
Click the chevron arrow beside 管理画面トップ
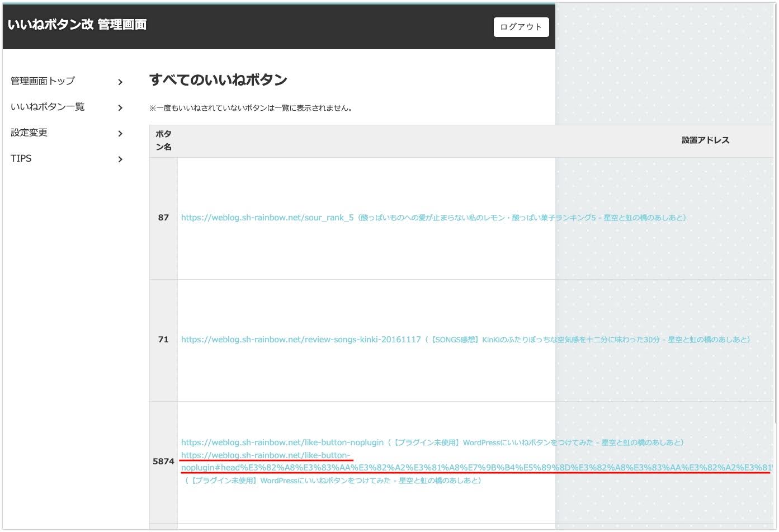(x=120, y=82)
